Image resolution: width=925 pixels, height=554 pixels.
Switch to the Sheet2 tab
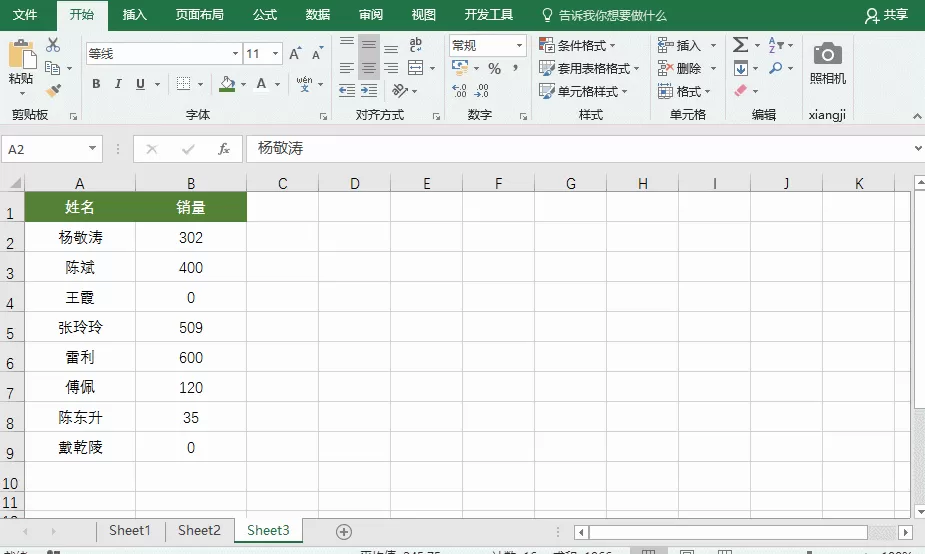point(199,530)
